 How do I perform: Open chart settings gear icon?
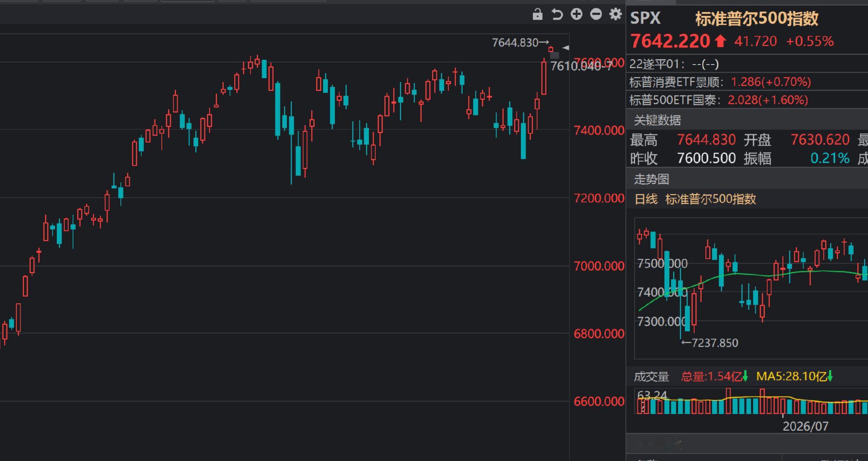point(615,14)
